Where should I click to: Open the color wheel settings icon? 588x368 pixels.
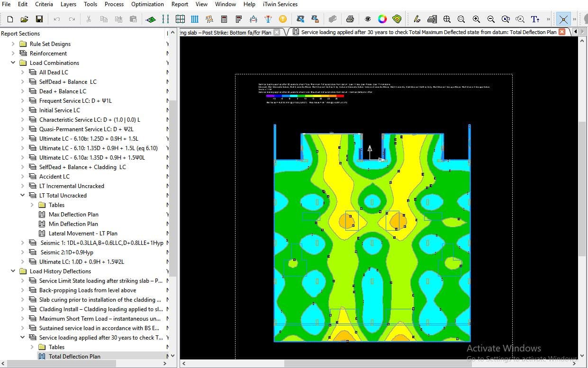pyautogui.click(x=382, y=19)
